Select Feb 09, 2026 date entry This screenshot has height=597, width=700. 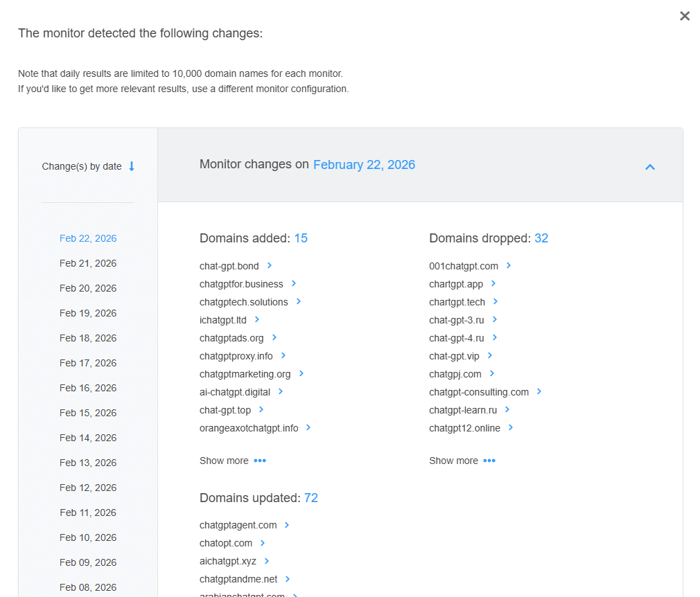pyautogui.click(x=88, y=562)
